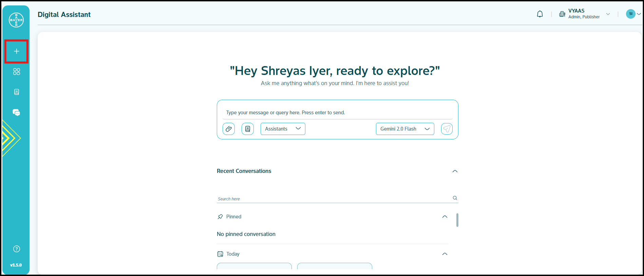This screenshot has width=644, height=276.
Task: Click the conversations list scrollbar
Action: [x=457, y=220]
